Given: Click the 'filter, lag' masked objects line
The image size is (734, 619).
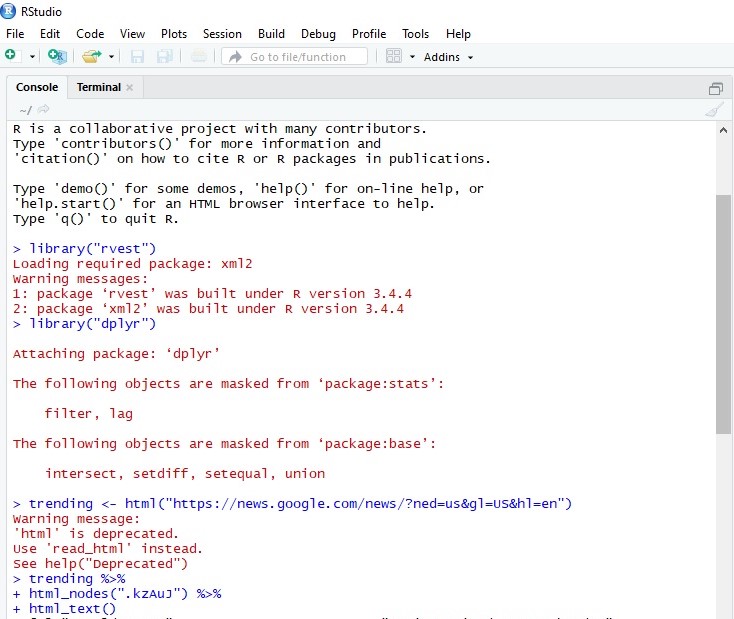Looking at the screenshot, I should coord(89,414).
